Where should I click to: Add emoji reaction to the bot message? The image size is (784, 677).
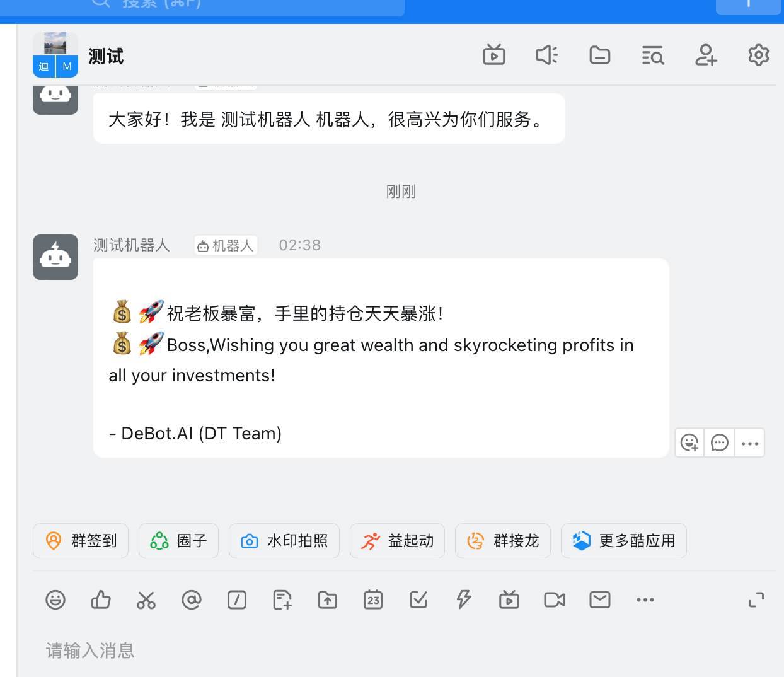click(x=689, y=443)
